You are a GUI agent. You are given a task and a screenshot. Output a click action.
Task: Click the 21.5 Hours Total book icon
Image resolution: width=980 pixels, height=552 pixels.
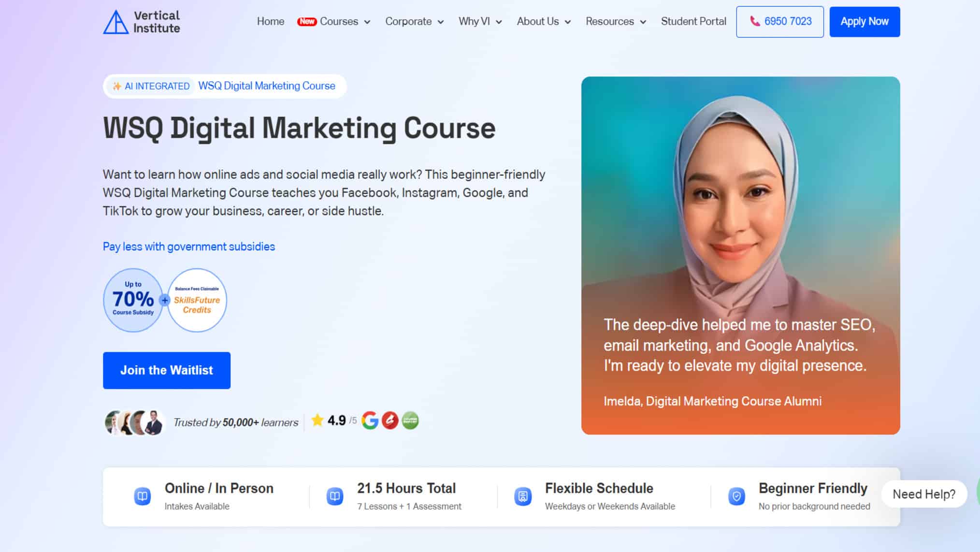pos(334,496)
